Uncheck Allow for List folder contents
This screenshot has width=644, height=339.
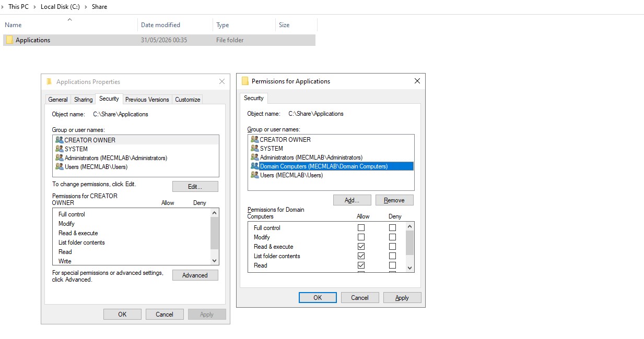(x=361, y=256)
